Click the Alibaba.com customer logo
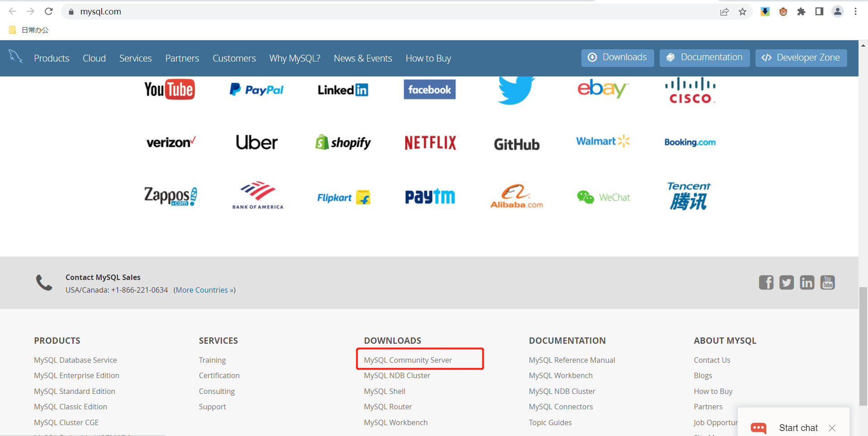 [517, 196]
